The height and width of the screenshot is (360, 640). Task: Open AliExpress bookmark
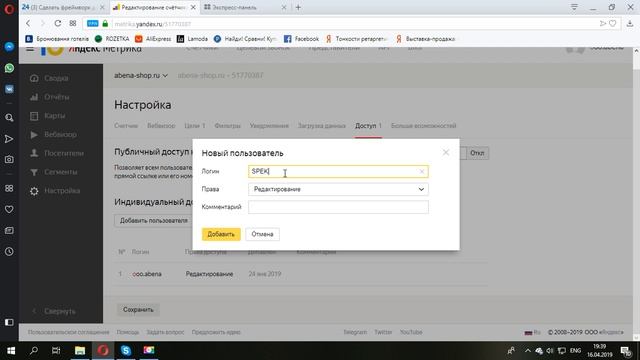click(x=153, y=39)
